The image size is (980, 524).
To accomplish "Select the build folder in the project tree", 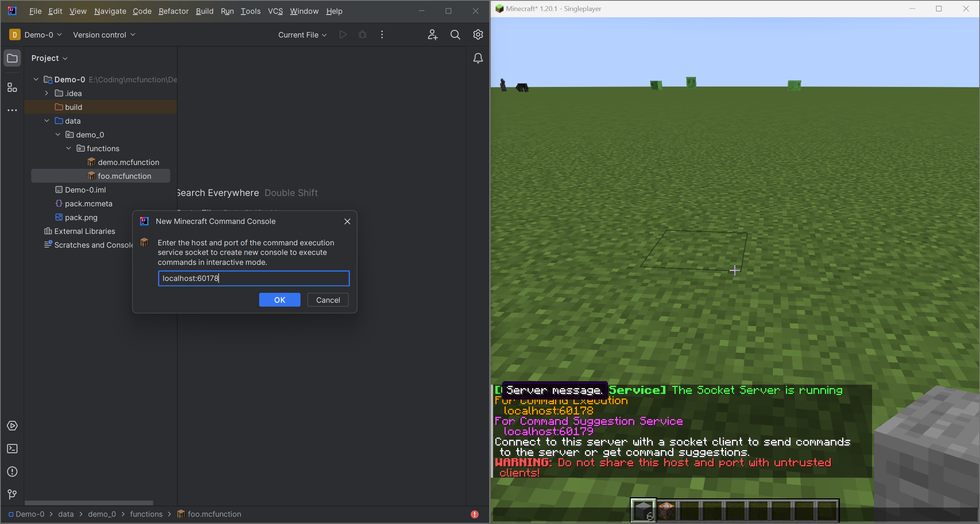I will pyautogui.click(x=101, y=107).
